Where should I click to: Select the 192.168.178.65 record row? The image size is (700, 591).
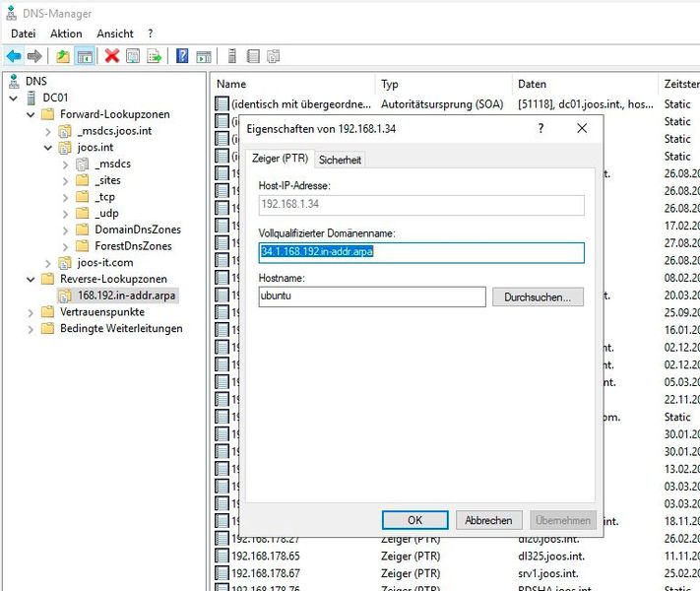[456, 556]
